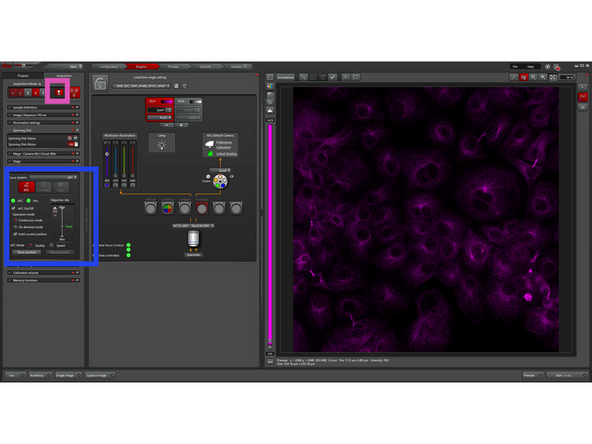Screen dimensions: 592x444
Task: Expand the Calibration wizards panel
Action: coord(43,273)
